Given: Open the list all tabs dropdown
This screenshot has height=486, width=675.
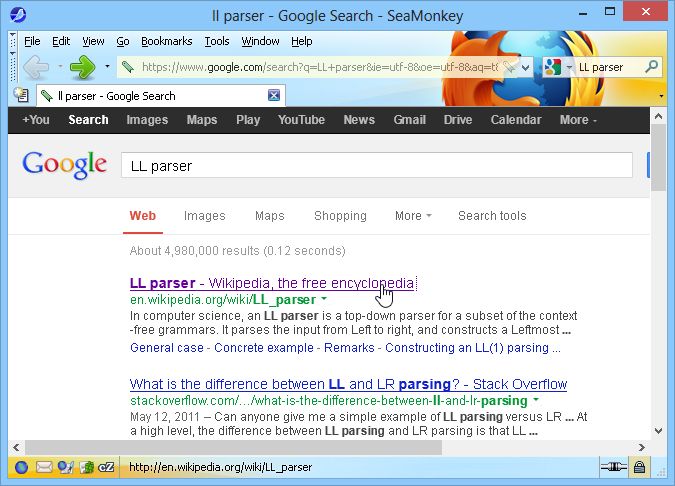Looking at the screenshot, I should click(661, 96).
